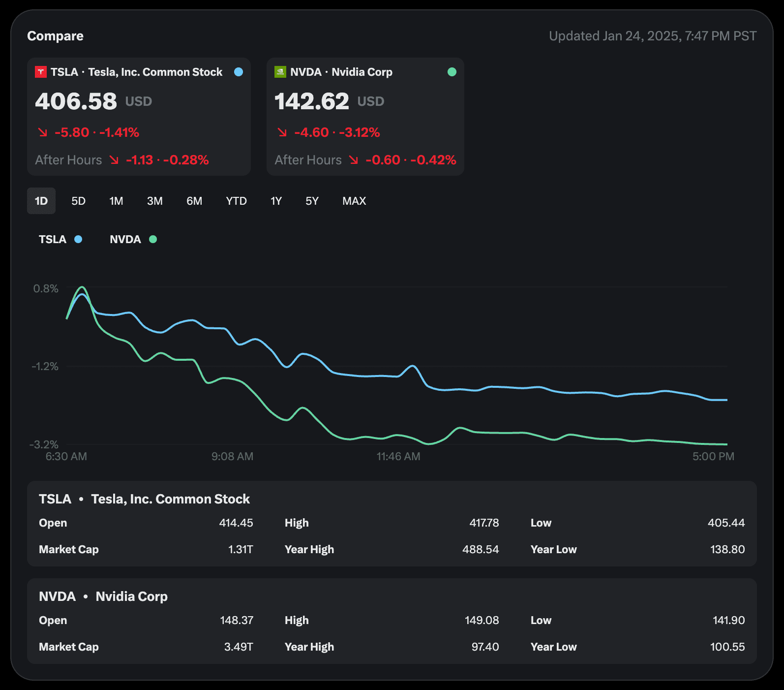Click the green legend dot beside NVDA
Viewport: 784px width, 690px height.
(153, 239)
